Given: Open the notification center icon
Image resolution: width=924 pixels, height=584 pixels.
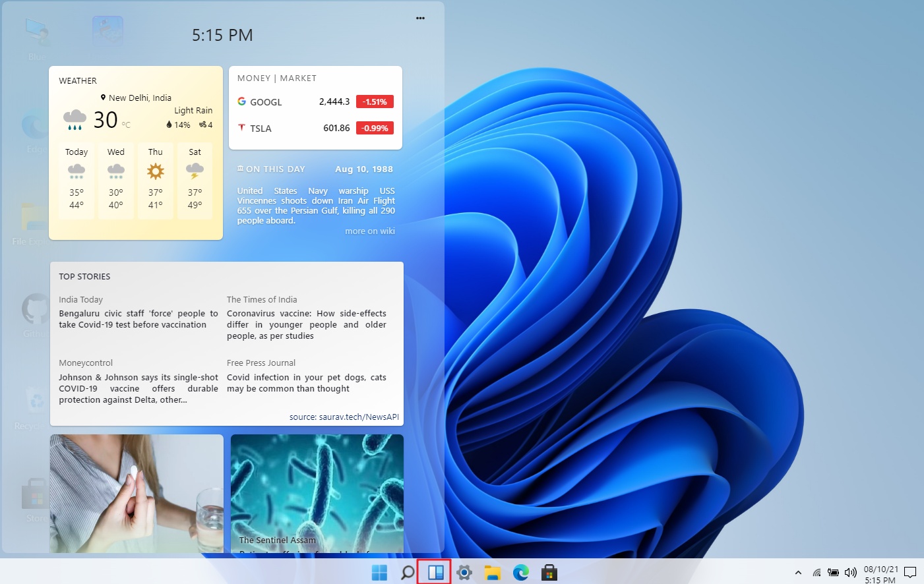Looking at the screenshot, I should click(x=910, y=573).
